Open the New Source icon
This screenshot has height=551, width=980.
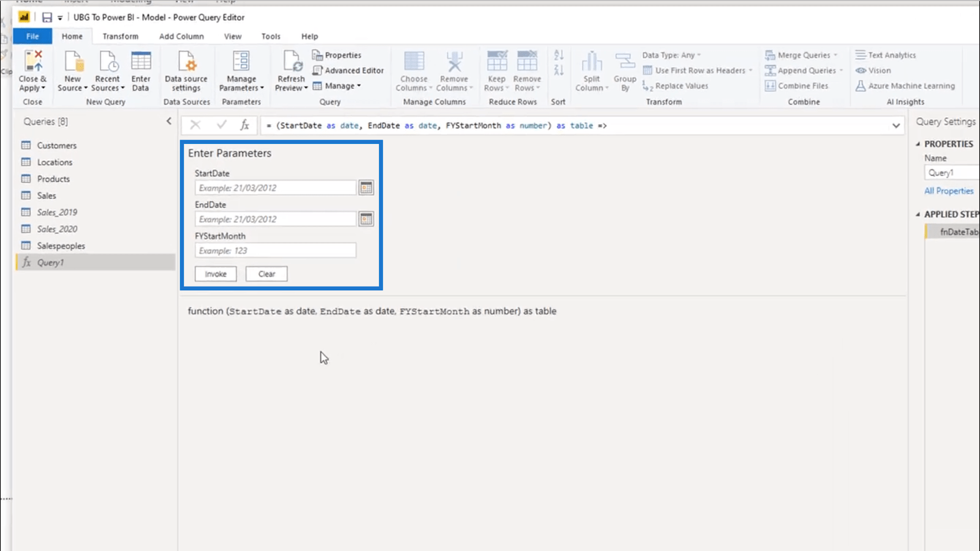[73, 61]
